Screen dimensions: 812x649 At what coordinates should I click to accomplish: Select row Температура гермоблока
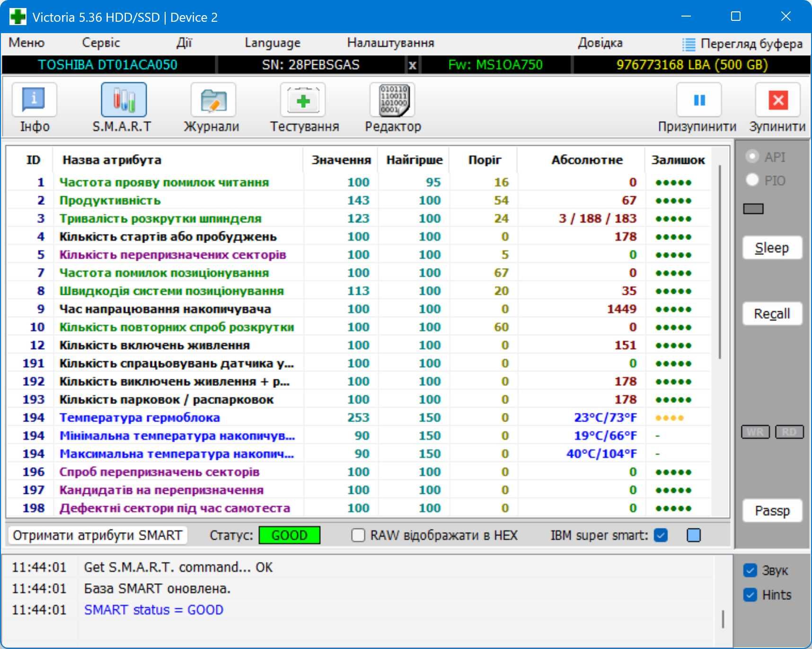(x=359, y=418)
